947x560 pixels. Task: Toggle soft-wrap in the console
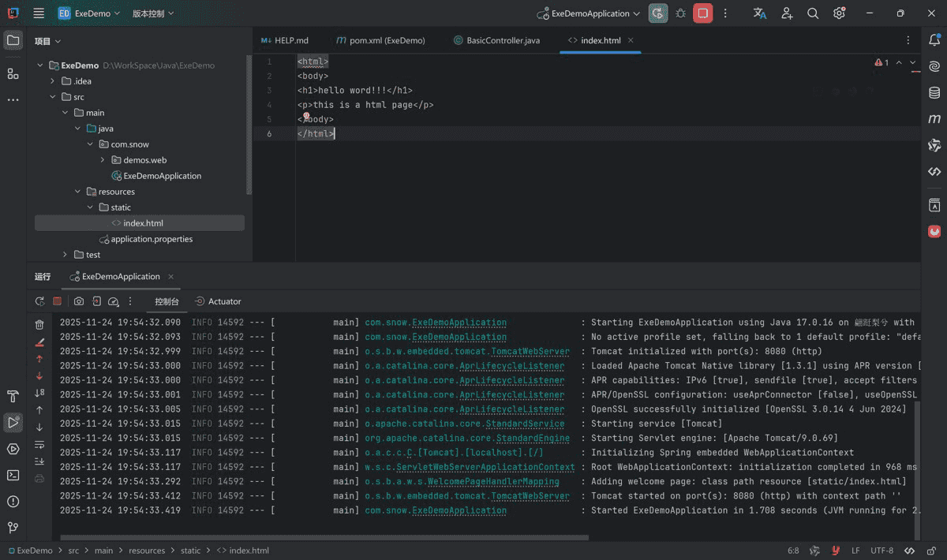(x=39, y=445)
